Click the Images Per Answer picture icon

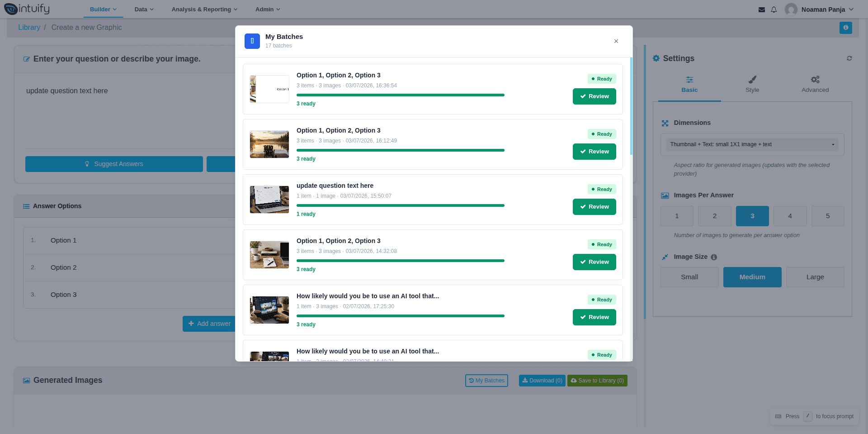click(x=665, y=196)
